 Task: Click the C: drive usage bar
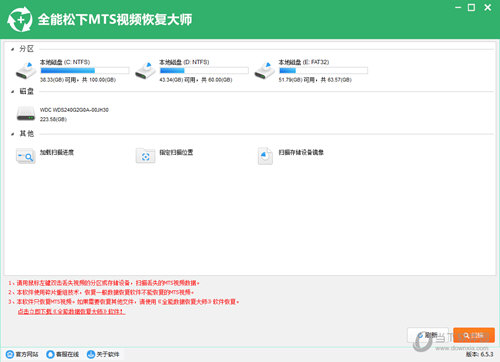click(85, 70)
